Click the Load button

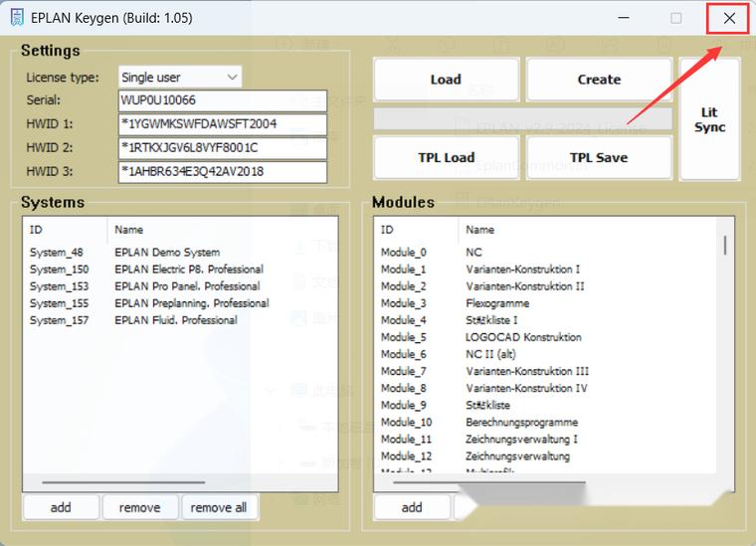(x=446, y=80)
